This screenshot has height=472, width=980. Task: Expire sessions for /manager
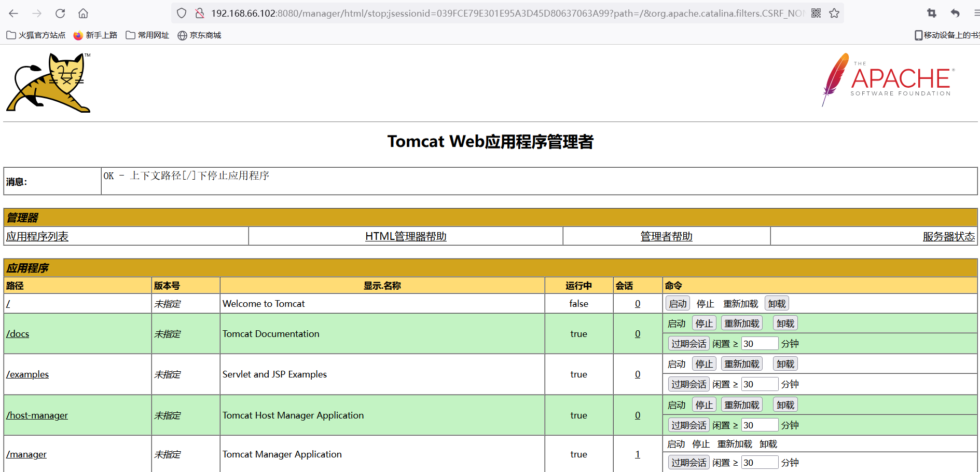point(688,463)
